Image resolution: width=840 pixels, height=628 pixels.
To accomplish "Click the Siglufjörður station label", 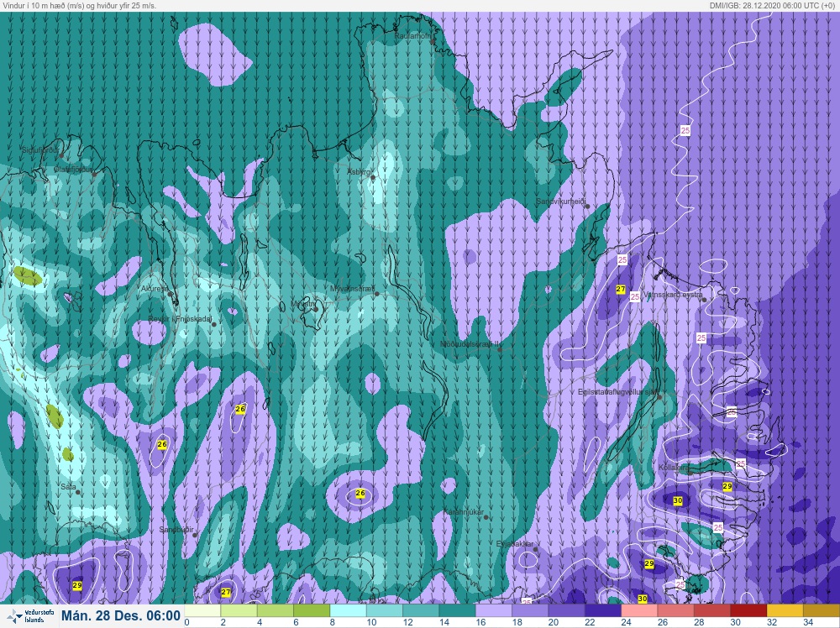I will coord(39,150).
